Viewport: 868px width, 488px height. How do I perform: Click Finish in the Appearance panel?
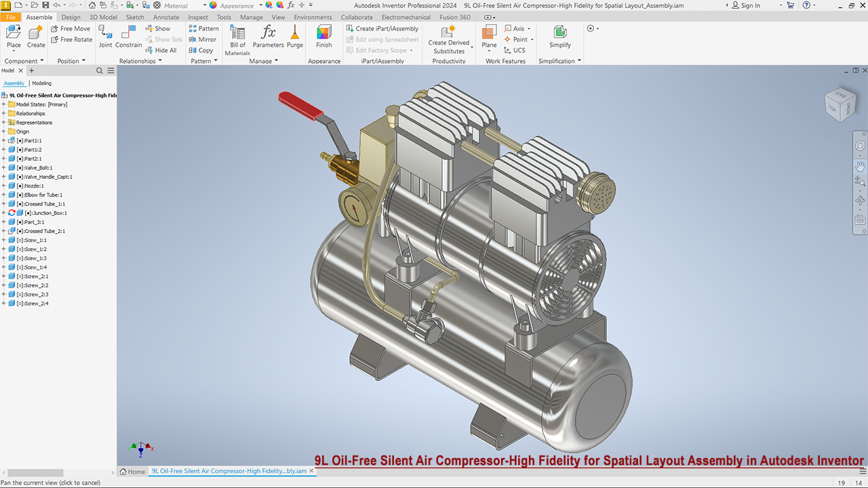(x=324, y=37)
